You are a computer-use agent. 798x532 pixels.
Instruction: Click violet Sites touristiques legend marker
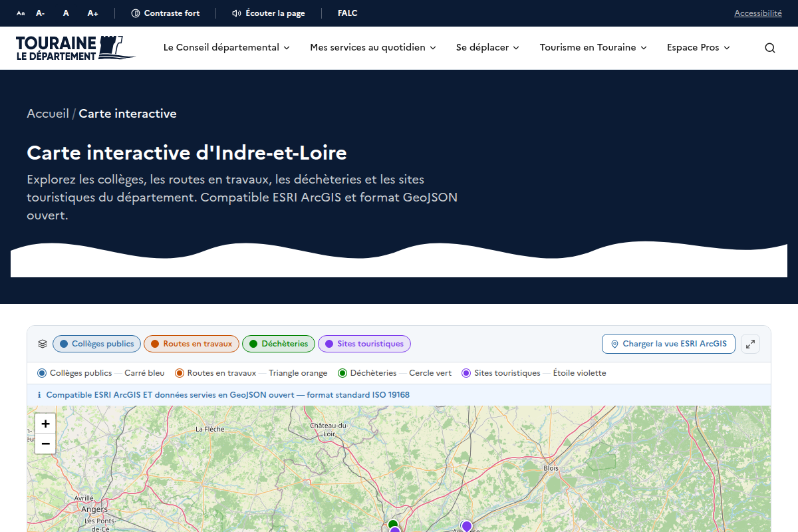(466, 373)
